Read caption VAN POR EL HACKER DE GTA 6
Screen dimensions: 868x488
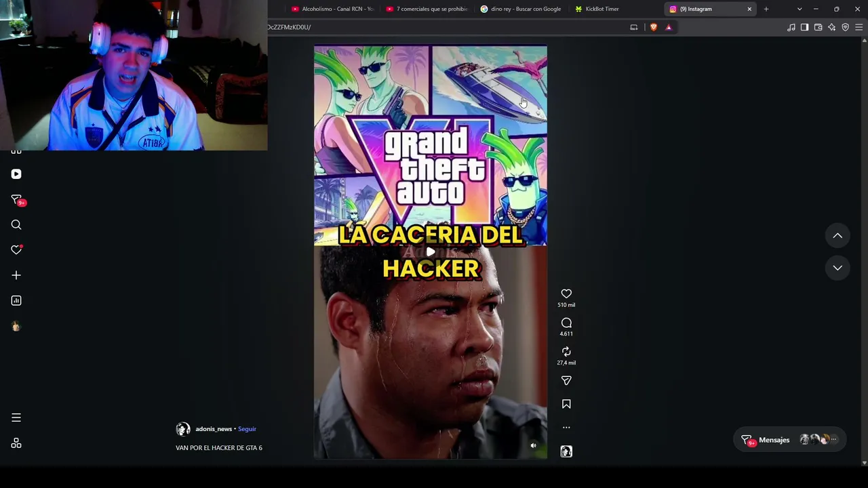click(x=219, y=448)
